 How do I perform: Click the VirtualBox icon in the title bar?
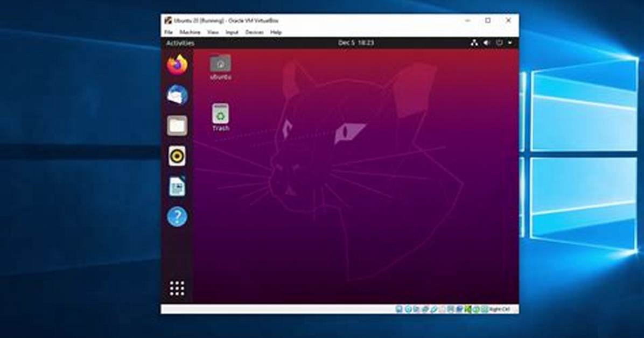coord(168,20)
